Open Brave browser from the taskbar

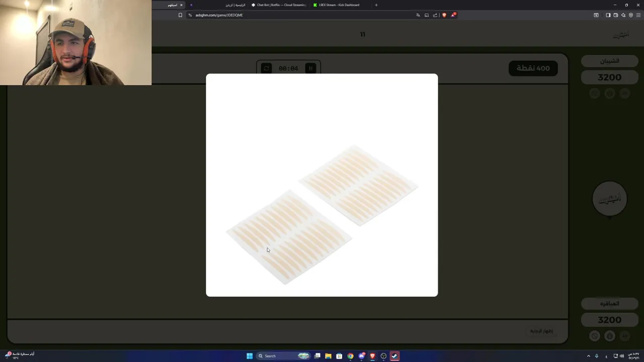[x=372, y=356]
